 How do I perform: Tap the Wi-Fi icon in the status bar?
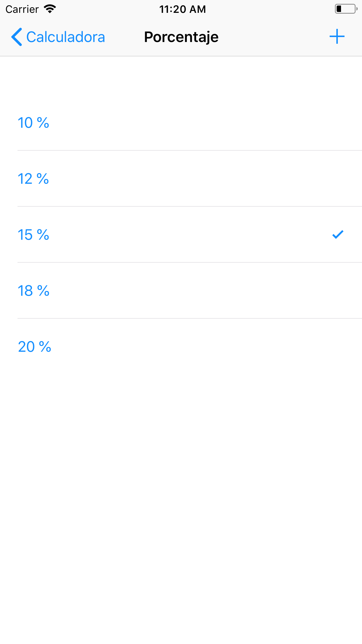[50, 9]
